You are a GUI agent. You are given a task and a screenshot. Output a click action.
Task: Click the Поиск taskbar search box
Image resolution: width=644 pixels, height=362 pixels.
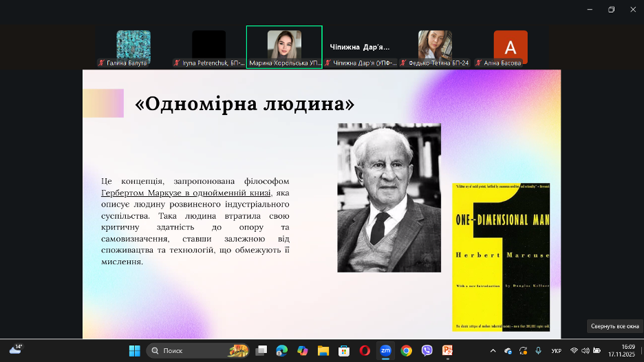197,350
